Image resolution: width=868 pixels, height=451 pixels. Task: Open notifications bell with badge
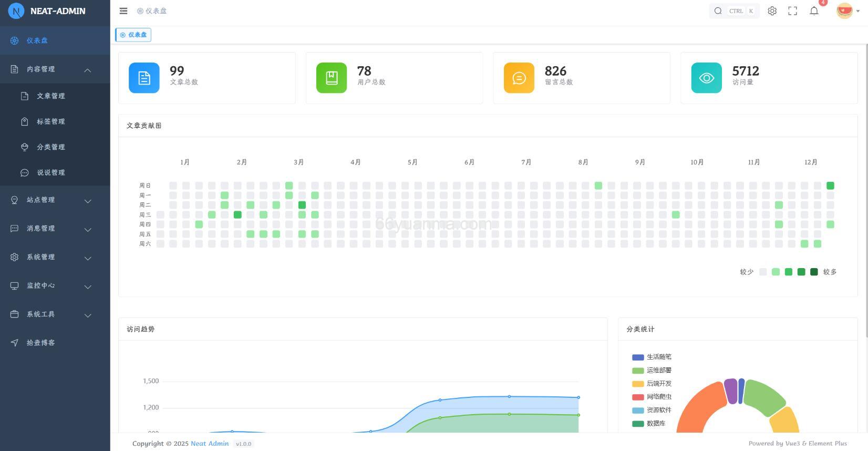click(814, 11)
